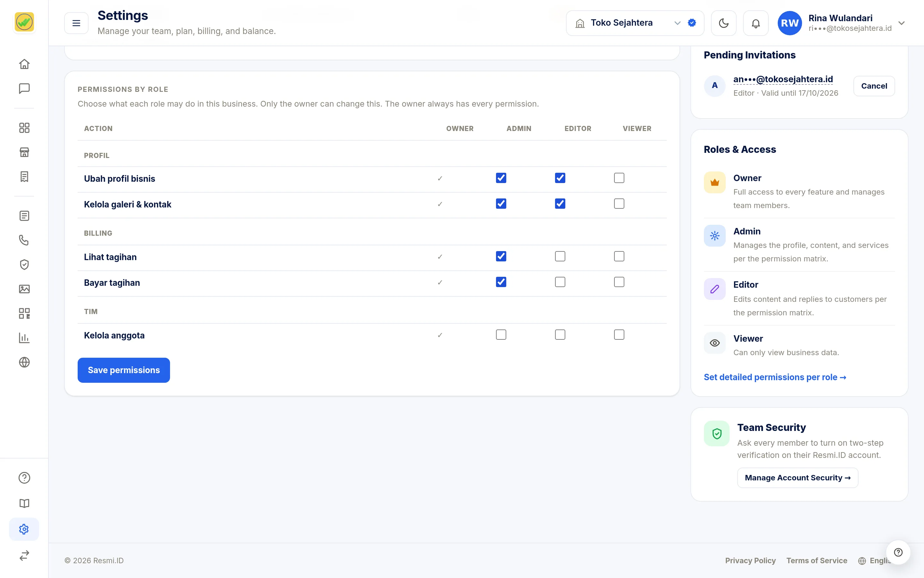924x578 pixels.
Task: Uncheck Editor for Kelola galeri & kontak
Action: pyautogui.click(x=560, y=203)
